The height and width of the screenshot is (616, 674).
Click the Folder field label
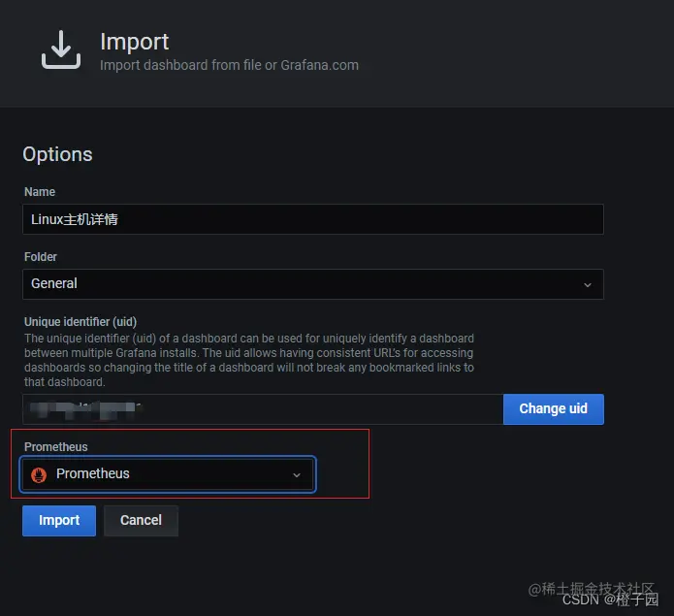(x=41, y=257)
